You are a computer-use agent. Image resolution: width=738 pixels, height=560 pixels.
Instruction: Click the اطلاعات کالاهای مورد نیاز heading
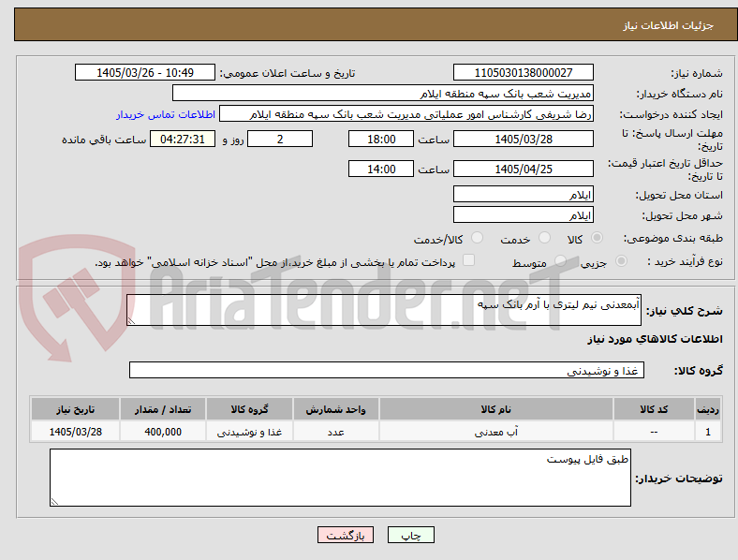tap(655, 339)
